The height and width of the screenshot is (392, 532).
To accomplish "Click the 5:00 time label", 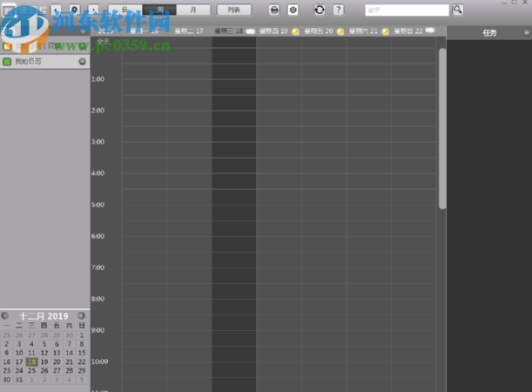I will pyautogui.click(x=98, y=205).
